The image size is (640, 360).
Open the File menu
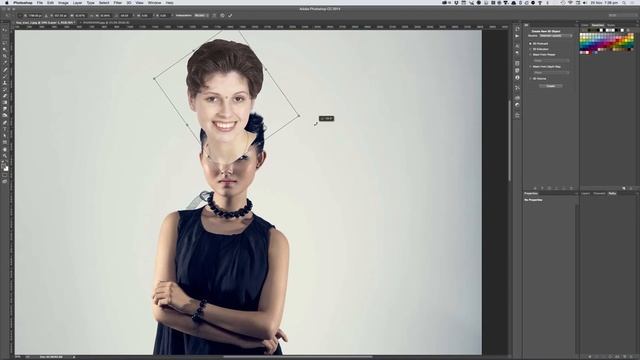(40, 2)
